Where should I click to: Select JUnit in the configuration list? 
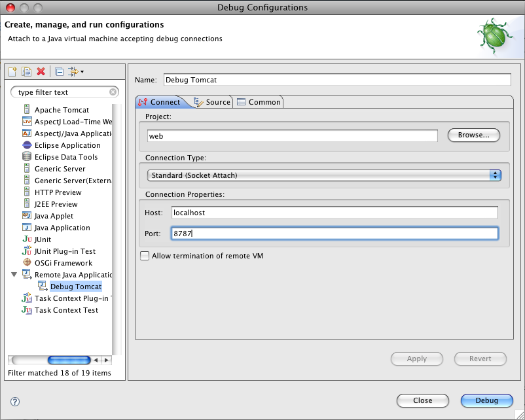click(43, 239)
